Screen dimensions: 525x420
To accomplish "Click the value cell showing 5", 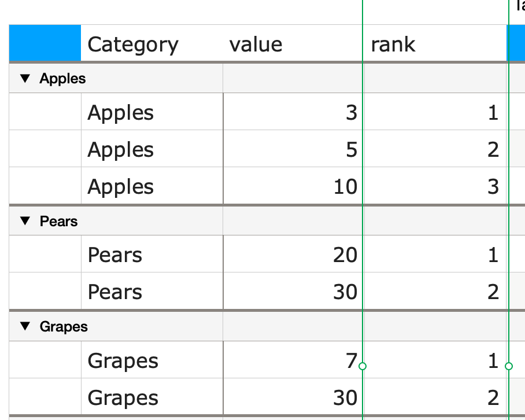I will (293, 149).
